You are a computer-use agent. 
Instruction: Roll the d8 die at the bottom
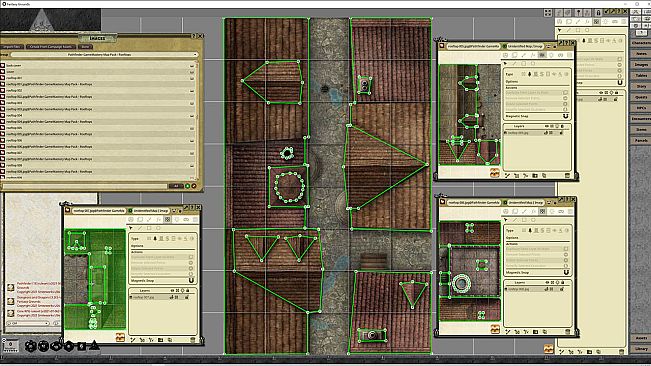point(69,346)
